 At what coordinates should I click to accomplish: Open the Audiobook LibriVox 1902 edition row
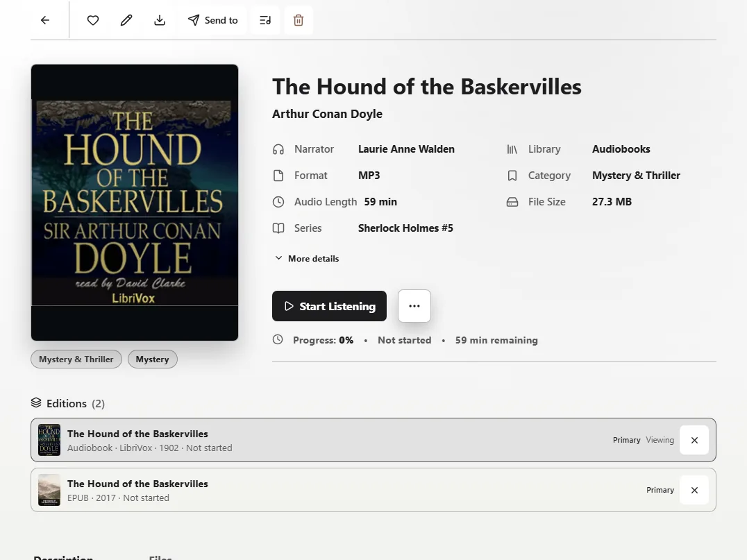pos(373,440)
